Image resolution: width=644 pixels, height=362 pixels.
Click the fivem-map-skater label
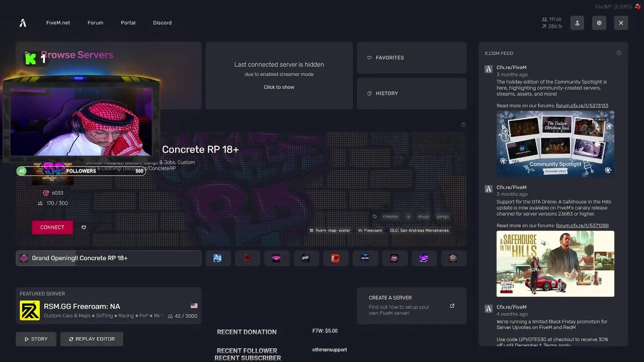tap(330, 230)
